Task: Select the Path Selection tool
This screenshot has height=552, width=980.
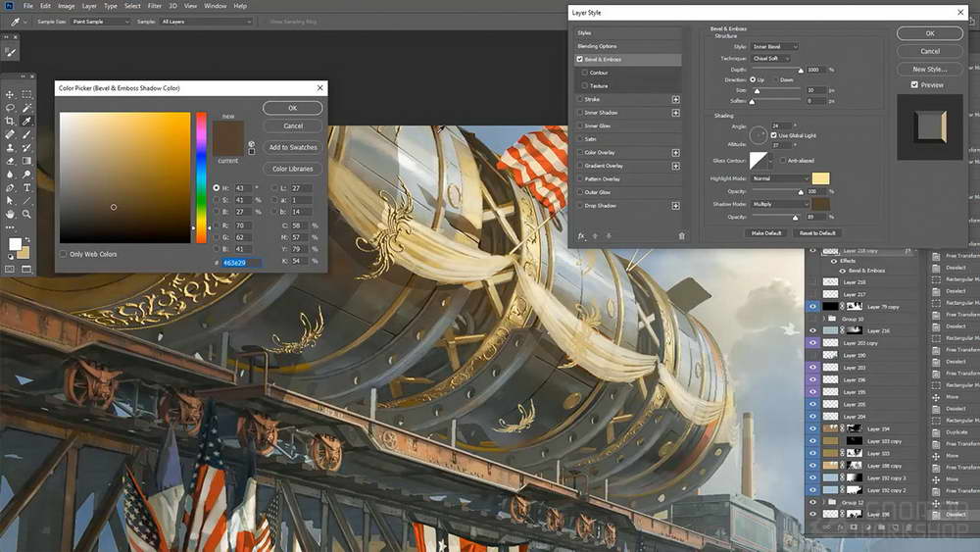Action: point(10,201)
